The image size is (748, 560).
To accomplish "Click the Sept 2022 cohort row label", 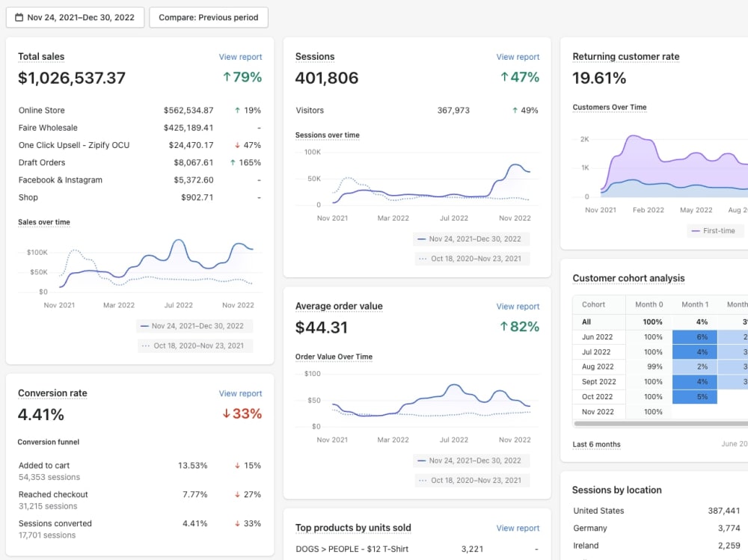I will coord(598,381).
